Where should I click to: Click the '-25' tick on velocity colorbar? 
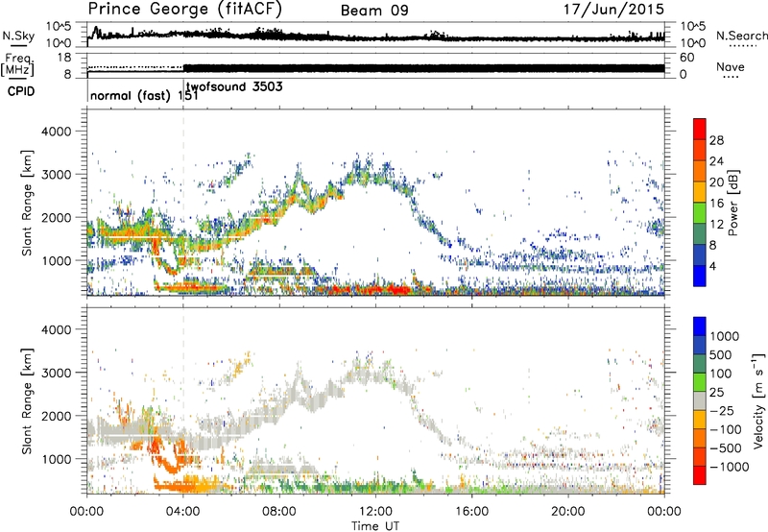721,410
